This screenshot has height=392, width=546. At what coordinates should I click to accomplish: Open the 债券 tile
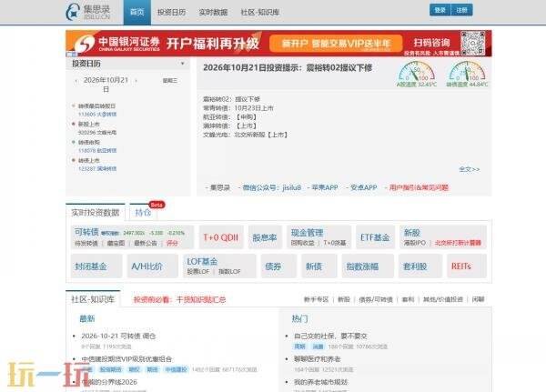(x=278, y=266)
